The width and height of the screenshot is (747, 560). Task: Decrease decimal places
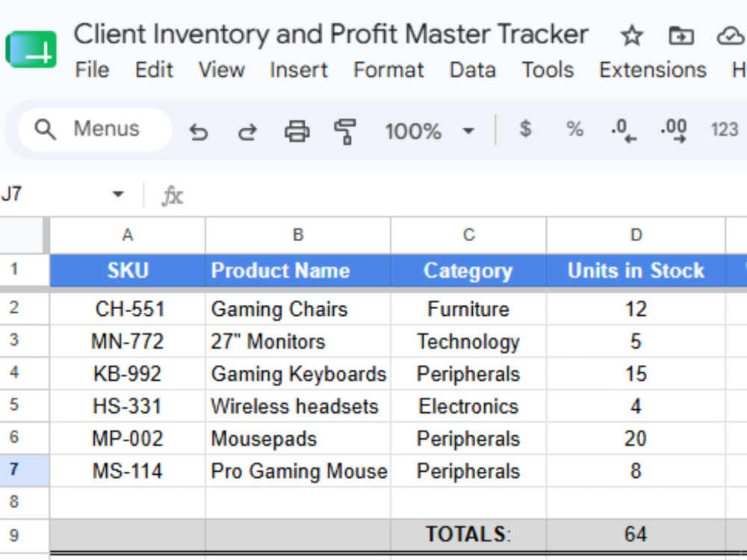(x=623, y=131)
